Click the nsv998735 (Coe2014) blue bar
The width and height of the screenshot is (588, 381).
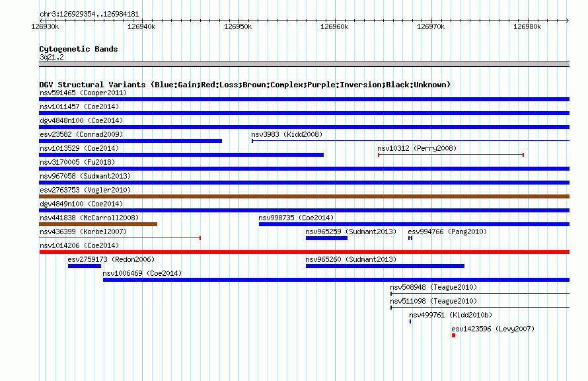[414, 224]
